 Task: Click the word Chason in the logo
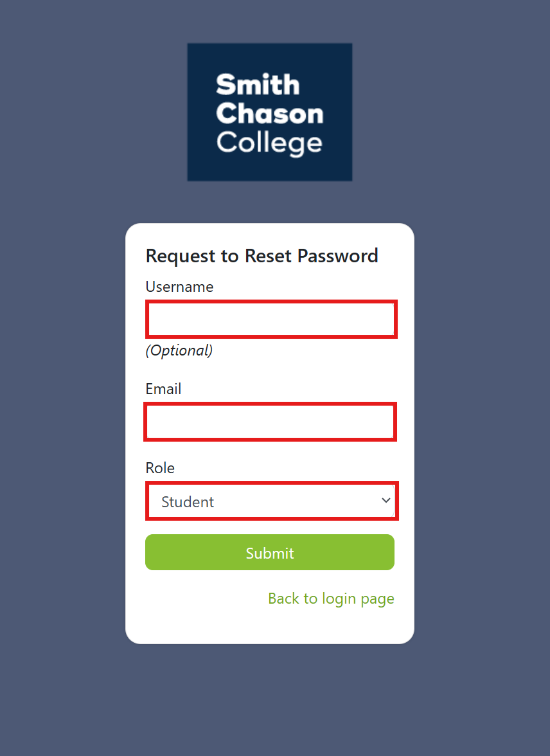[x=269, y=113]
